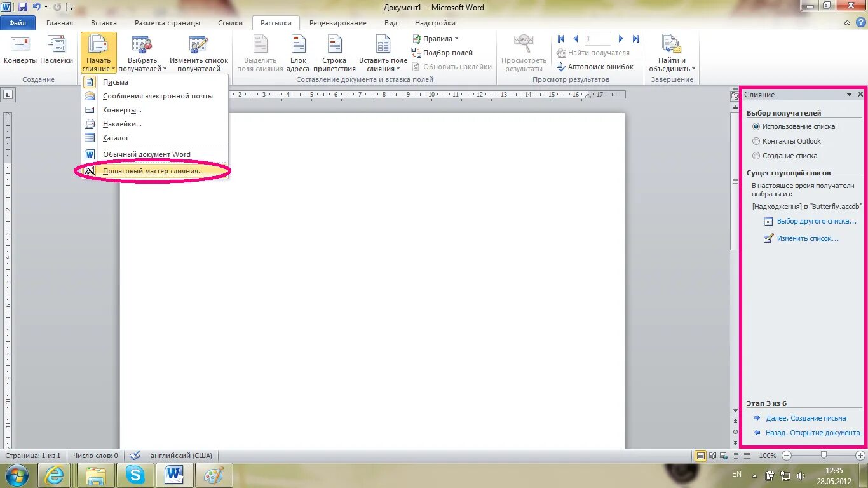
Task: Choose Пошаговый мастер слияния menu item
Action: [155, 171]
